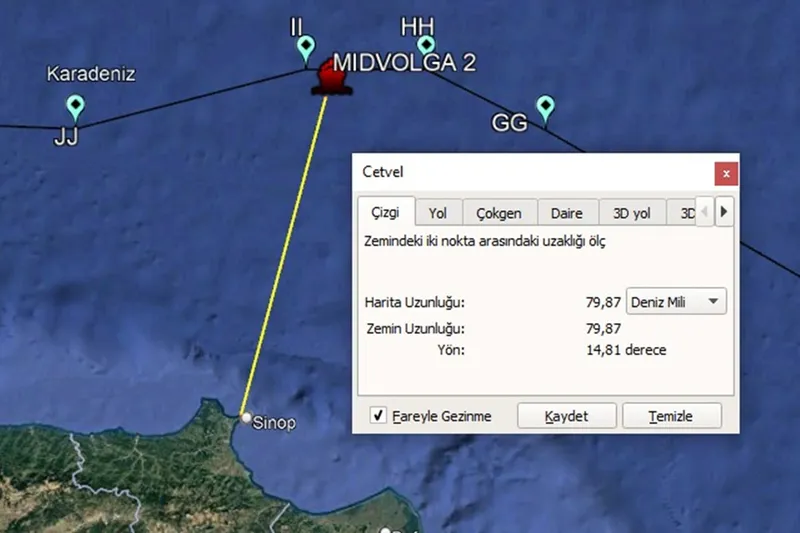The width and height of the screenshot is (800, 533).
Task: Select the GG placemark pin
Action: click(545, 106)
